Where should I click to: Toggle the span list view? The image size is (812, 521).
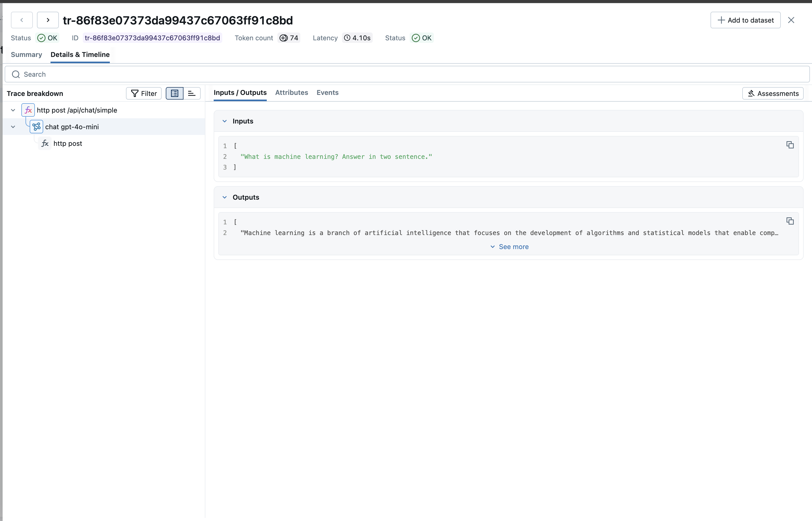tap(174, 93)
